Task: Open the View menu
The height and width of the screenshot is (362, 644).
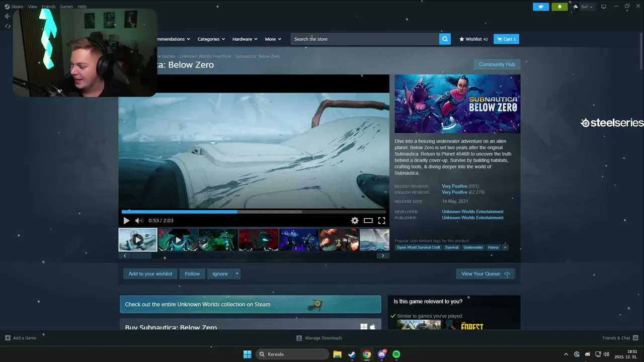Action: [x=33, y=7]
